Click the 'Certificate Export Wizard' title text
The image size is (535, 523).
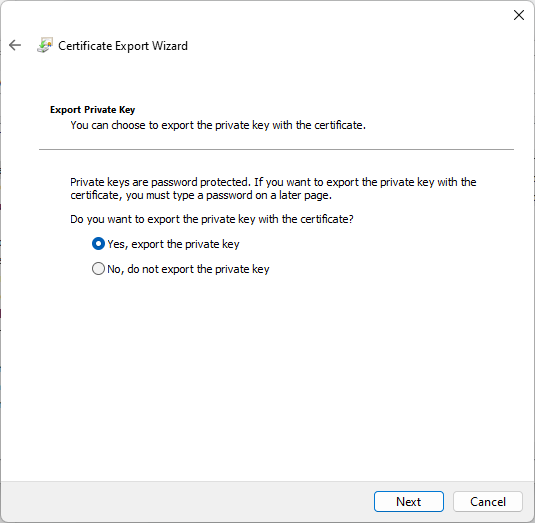pos(123,46)
